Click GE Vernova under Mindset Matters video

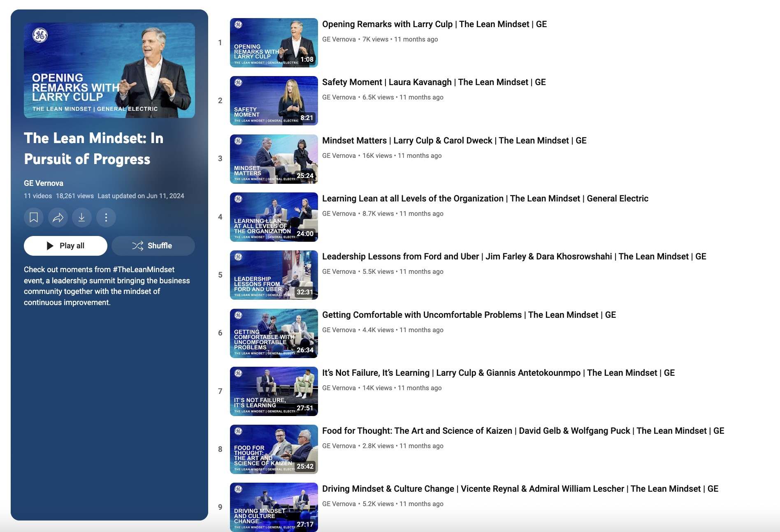pos(339,156)
